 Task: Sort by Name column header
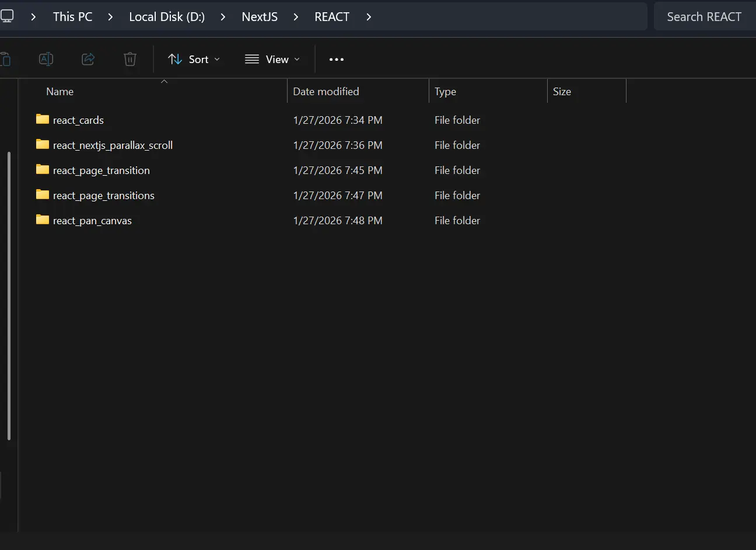click(x=60, y=92)
